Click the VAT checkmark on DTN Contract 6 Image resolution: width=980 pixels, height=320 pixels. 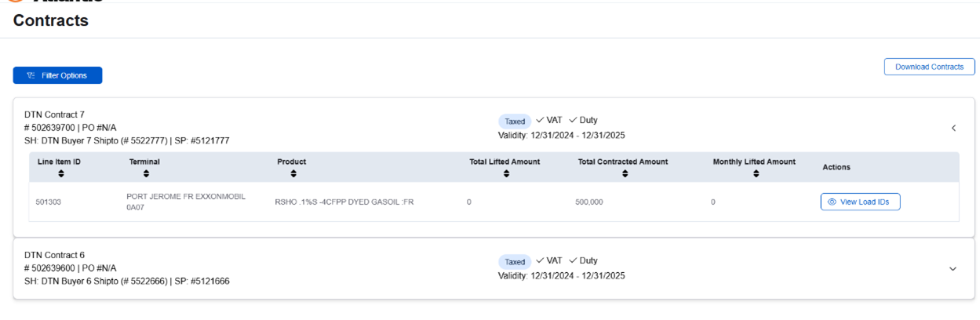pos(540,260)
